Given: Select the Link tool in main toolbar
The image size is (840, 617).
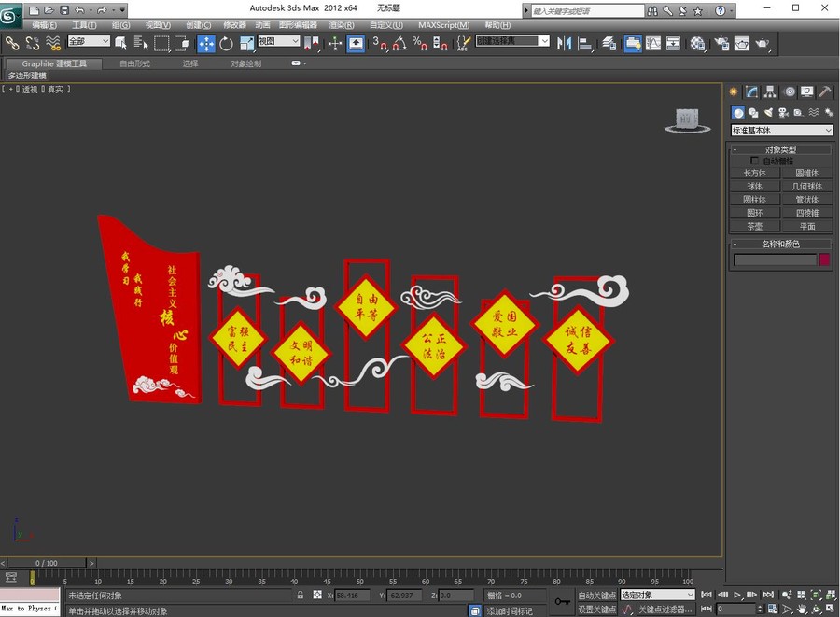Looking at the screenshot, I should pos(12,43).
